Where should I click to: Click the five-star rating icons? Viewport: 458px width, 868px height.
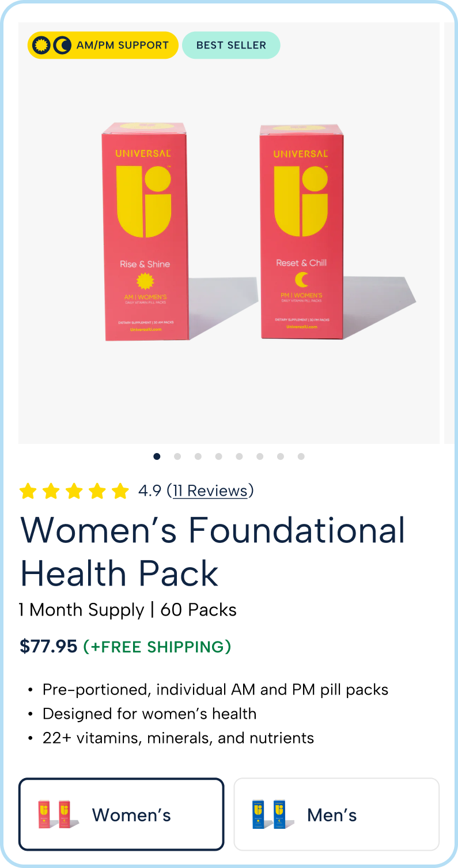click(x=74, y=491)
